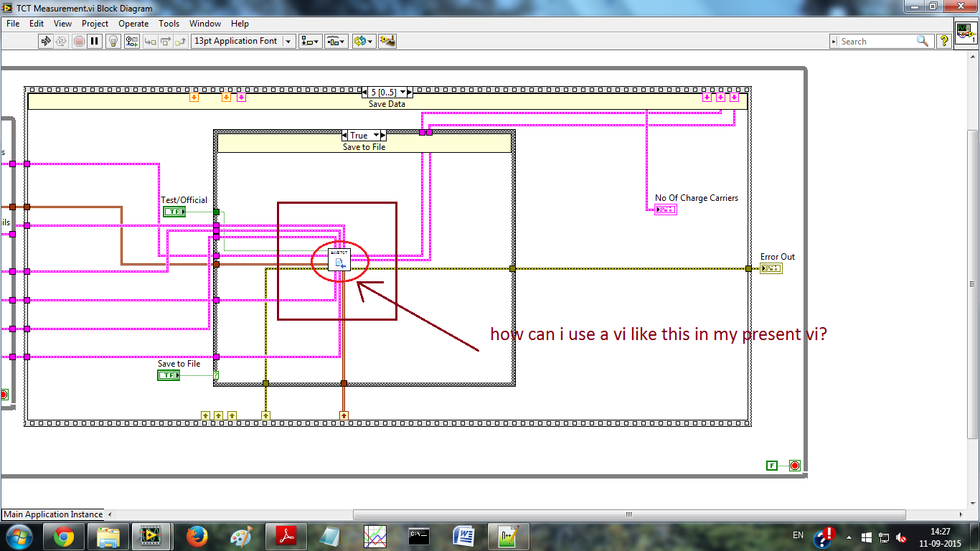Image resolution: width=980 pixels, height=551 pixels.
Task: Select the Error Out indicator terminal
Action: 771,268
